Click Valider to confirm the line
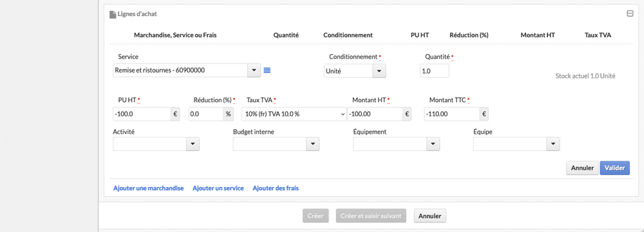 click(x=615, y=168)
